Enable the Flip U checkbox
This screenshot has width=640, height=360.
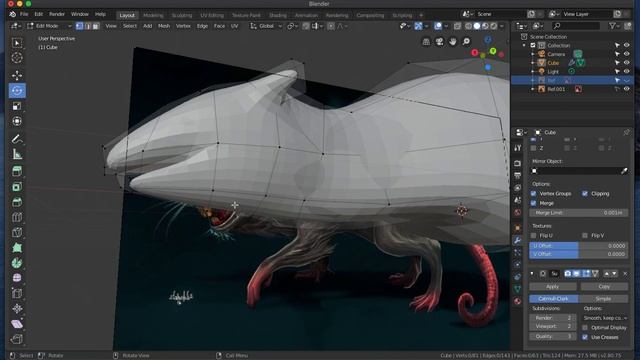point(533,236)
